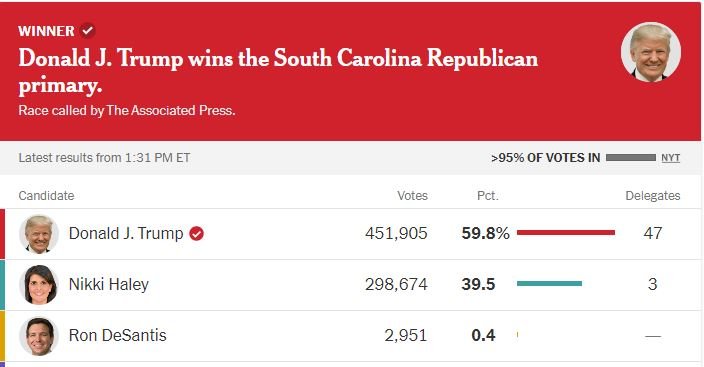Click the Delegates column header
The image size is (704, 367).
pyautogui.click(x=653, y=195)
